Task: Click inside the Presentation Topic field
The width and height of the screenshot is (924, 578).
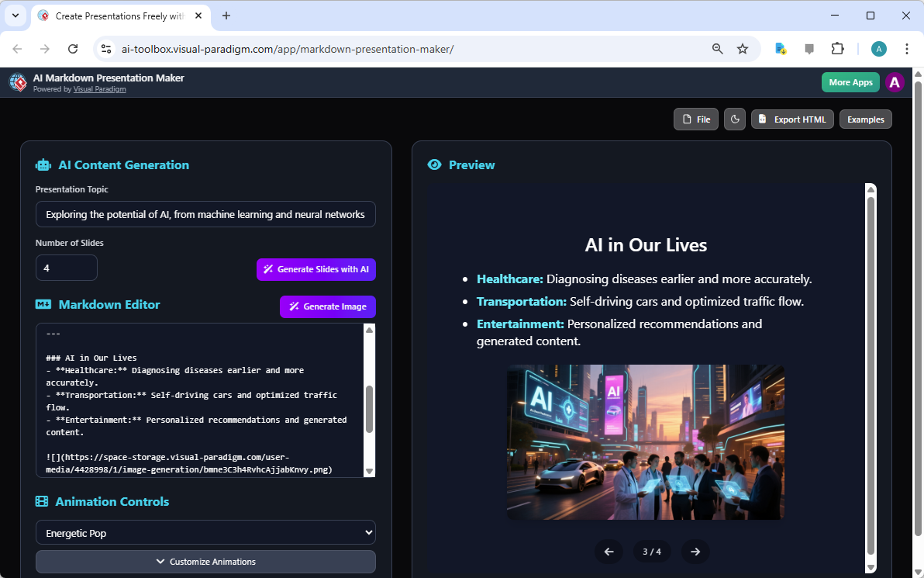Action: [205, 214]
